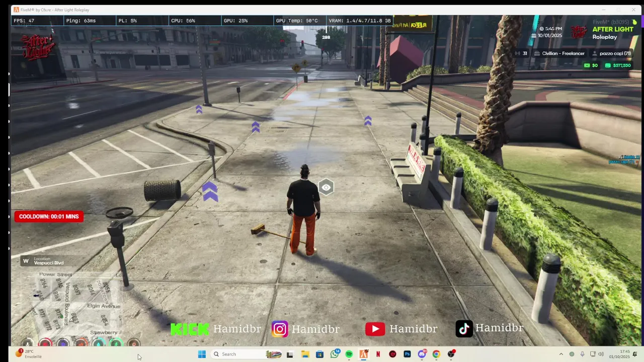
Task: Click the briefcase job icon
Action: (x=537, y=53)
